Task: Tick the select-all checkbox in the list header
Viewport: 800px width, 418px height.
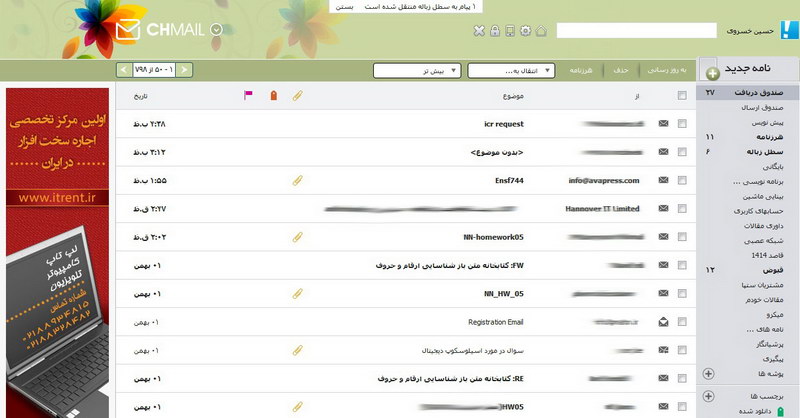Action: click(682, 96)
